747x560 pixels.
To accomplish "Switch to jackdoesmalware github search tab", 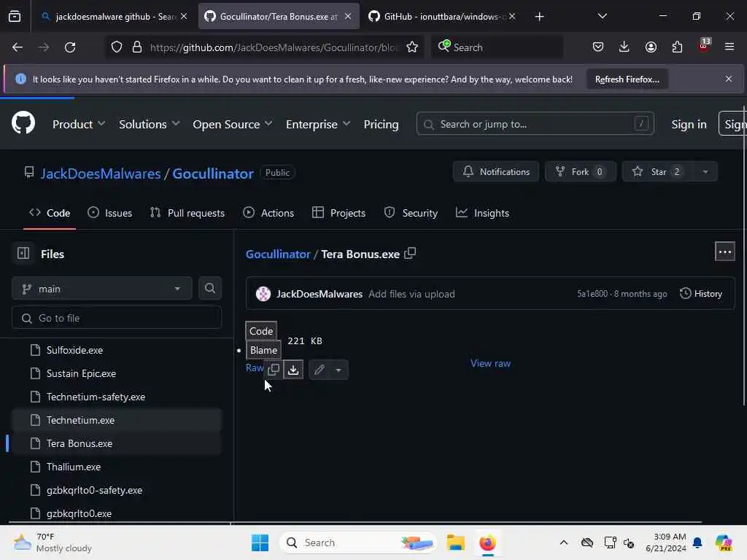I will click(115, 17).
